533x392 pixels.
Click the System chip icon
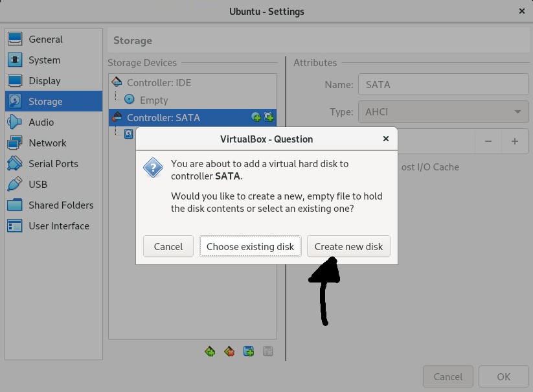point(15,60)
